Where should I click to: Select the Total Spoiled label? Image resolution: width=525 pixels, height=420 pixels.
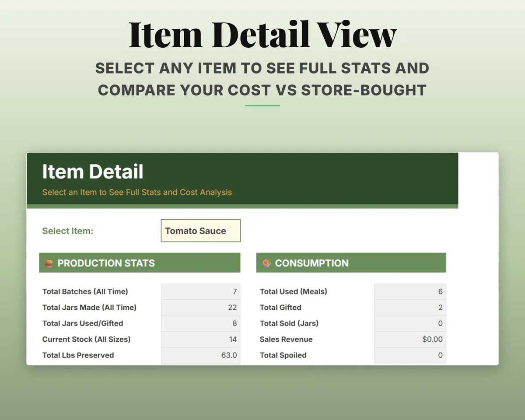(283, 355)
